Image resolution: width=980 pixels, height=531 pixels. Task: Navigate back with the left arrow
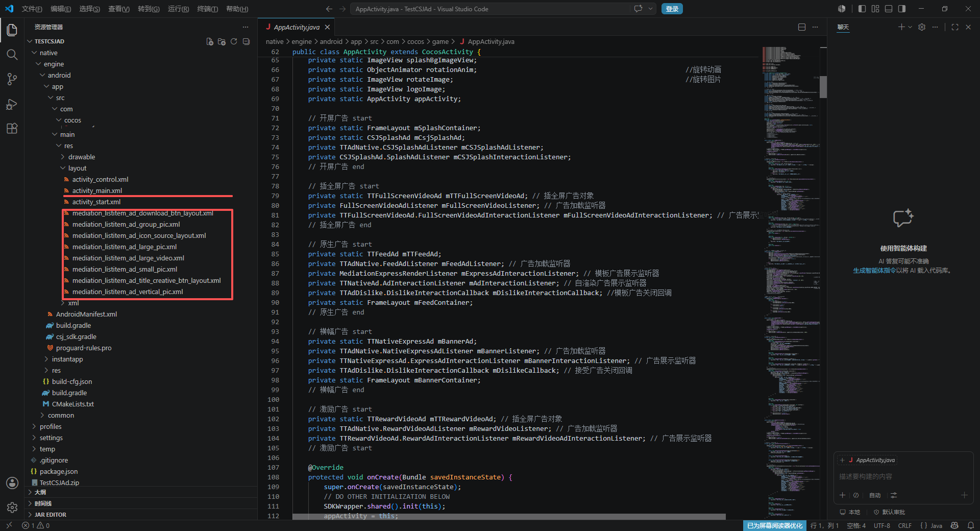329,9
